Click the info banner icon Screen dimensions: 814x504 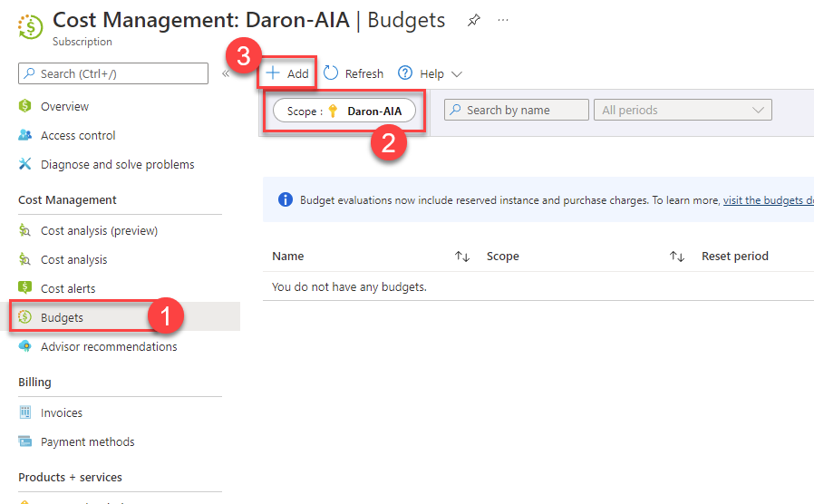click(x=285, y=199)
